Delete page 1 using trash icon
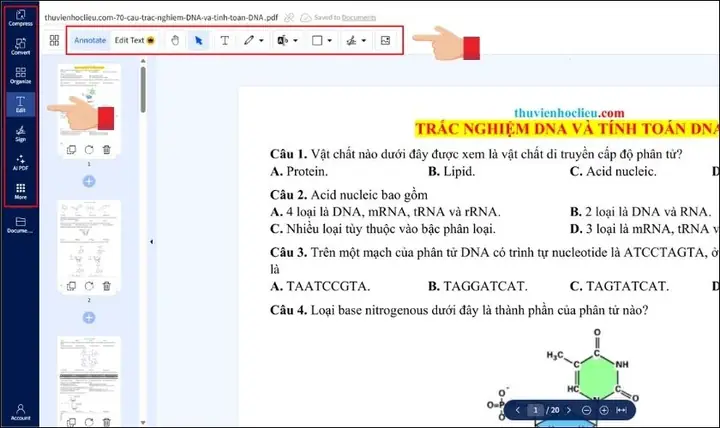Image resolution: width=720 pixels, height=428 pixels. (x=107, y=150)
